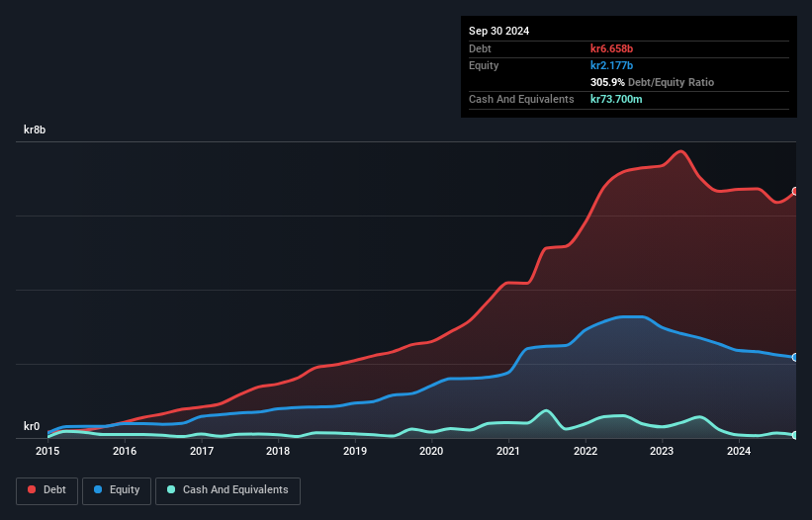Toggle the Cash And Equivalents legend button
Image resolution: width=812 pixels, height=520 pixels.
(227, 490)
